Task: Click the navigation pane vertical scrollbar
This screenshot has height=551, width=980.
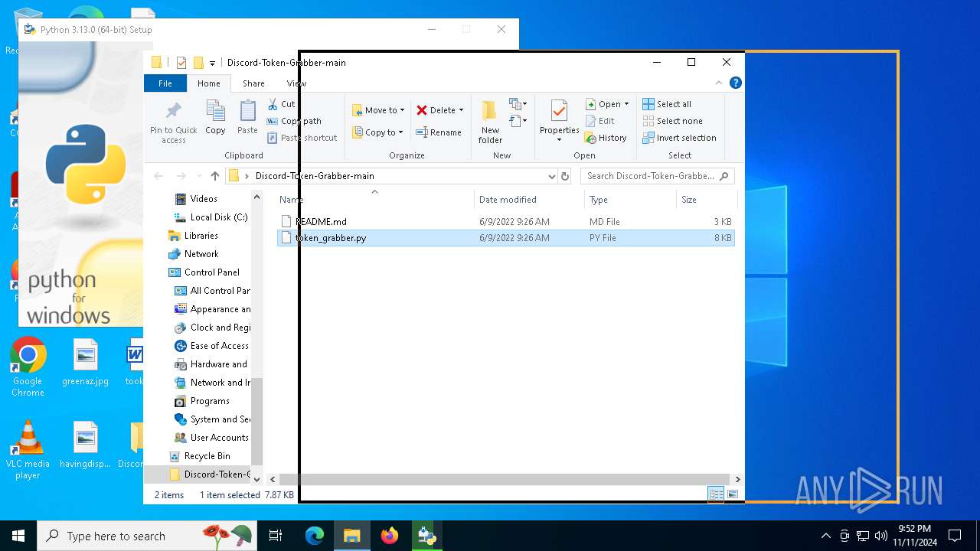Action: (257, 421)
